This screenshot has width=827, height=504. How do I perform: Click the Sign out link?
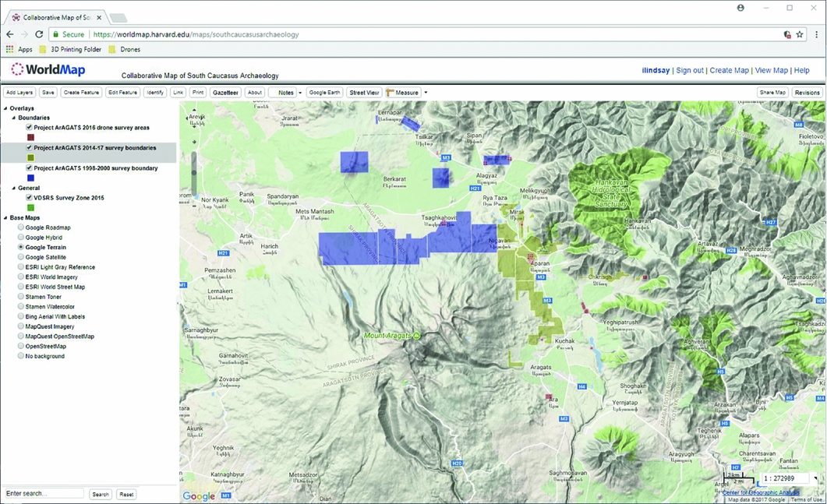pos(689,70)
